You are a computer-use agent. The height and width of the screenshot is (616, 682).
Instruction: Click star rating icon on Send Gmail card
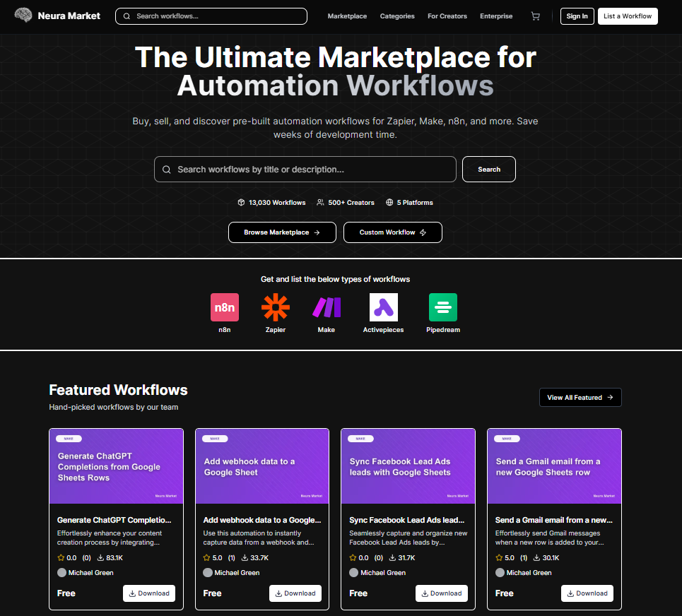499,558
